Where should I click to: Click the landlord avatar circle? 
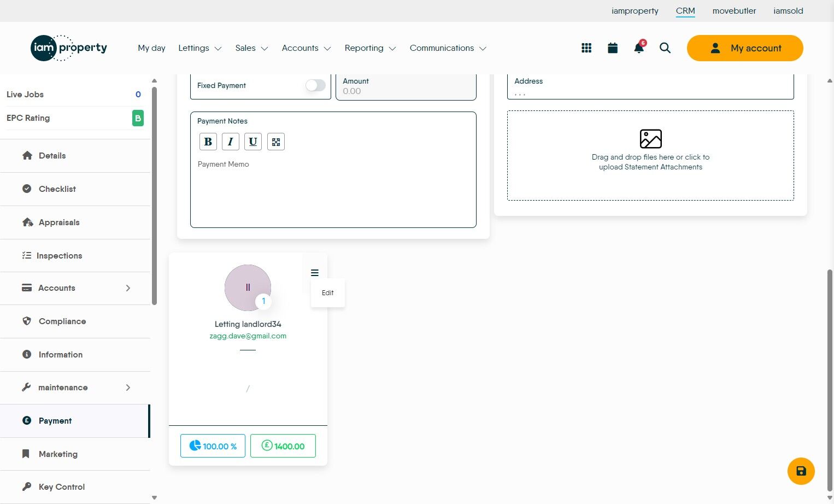pos(248,288)
